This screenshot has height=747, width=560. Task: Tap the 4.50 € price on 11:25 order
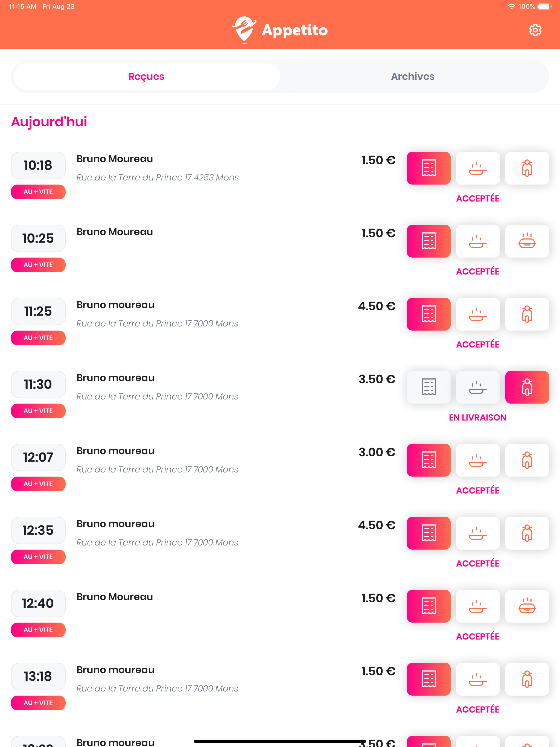pyautogui.click(x=376, y=306)
